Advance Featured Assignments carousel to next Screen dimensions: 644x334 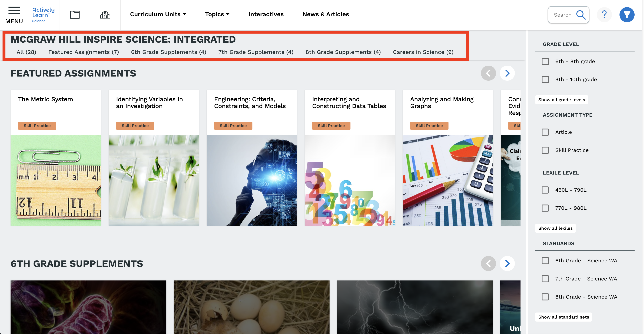tap(507, 73)
